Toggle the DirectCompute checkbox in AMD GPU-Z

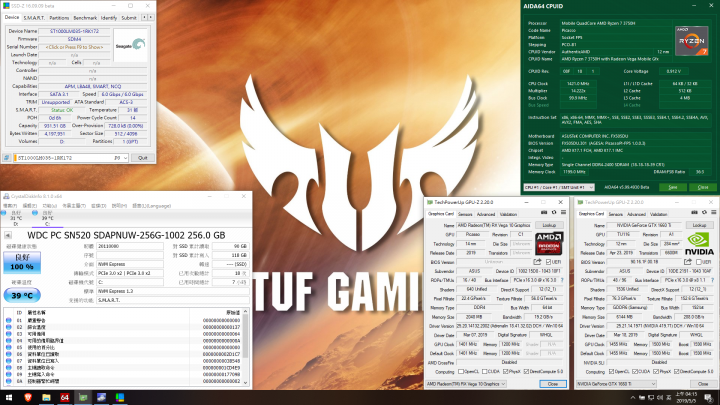click(526, 371)
